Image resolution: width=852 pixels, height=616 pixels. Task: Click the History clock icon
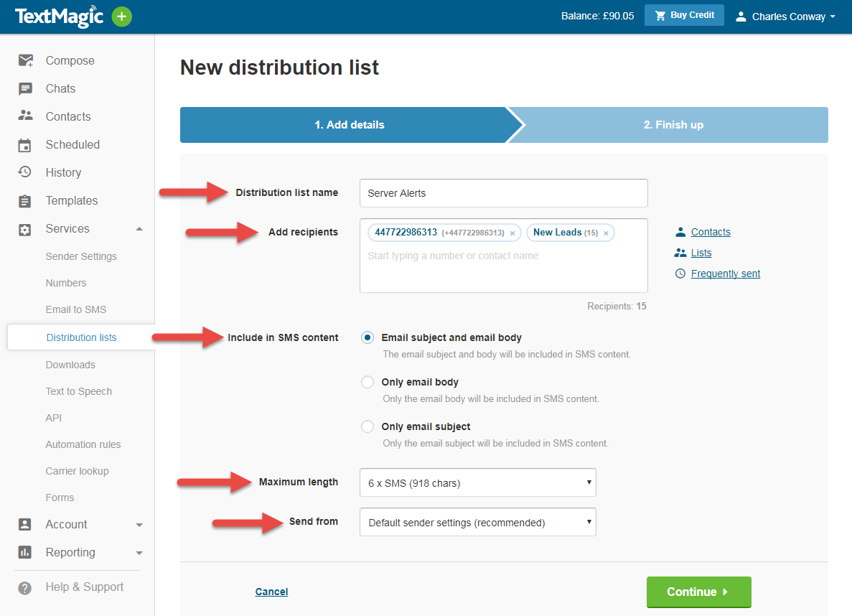pyautogui.click(x=25, y=172)
